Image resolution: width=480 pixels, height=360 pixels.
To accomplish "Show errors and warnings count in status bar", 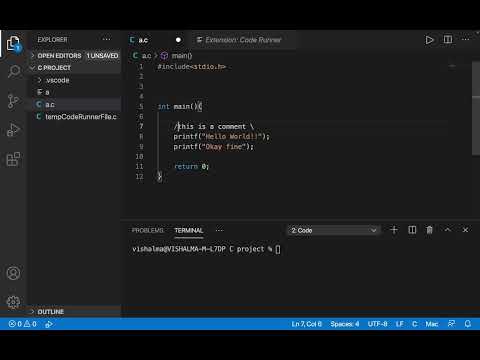I will (22, 324).
